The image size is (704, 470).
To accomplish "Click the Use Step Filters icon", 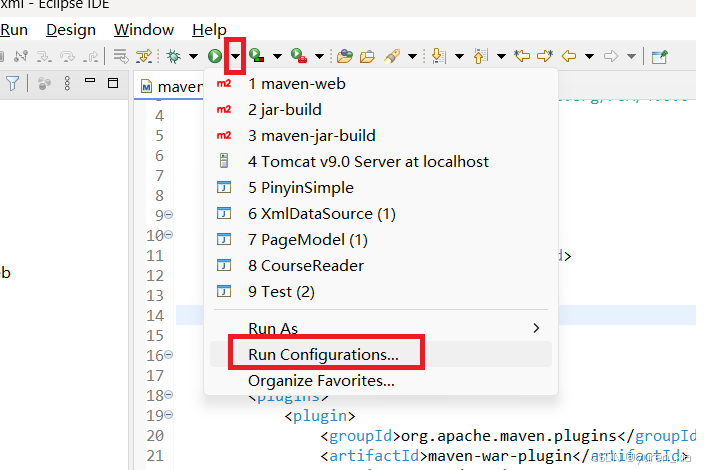I will tap(145, 56).
